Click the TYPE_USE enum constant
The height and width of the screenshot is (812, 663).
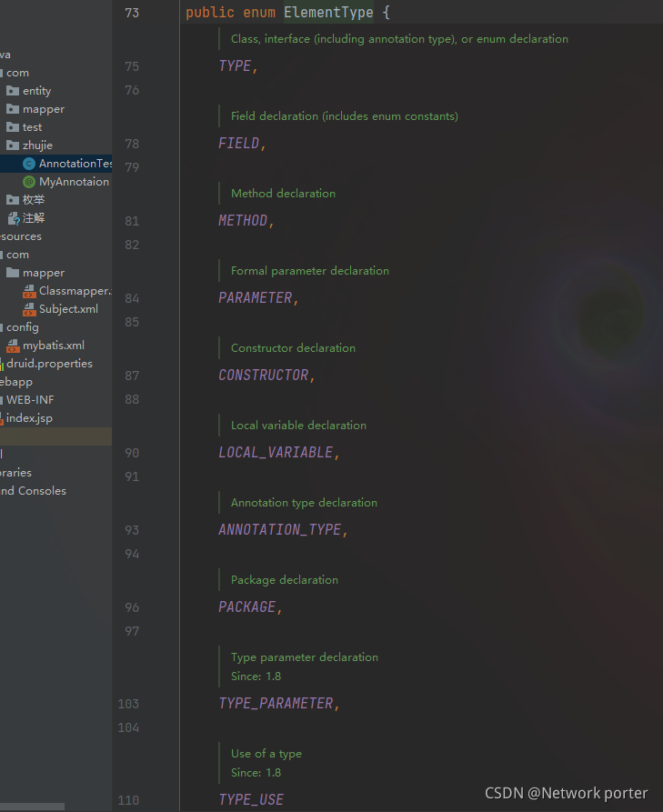click(x=251, y=799)
